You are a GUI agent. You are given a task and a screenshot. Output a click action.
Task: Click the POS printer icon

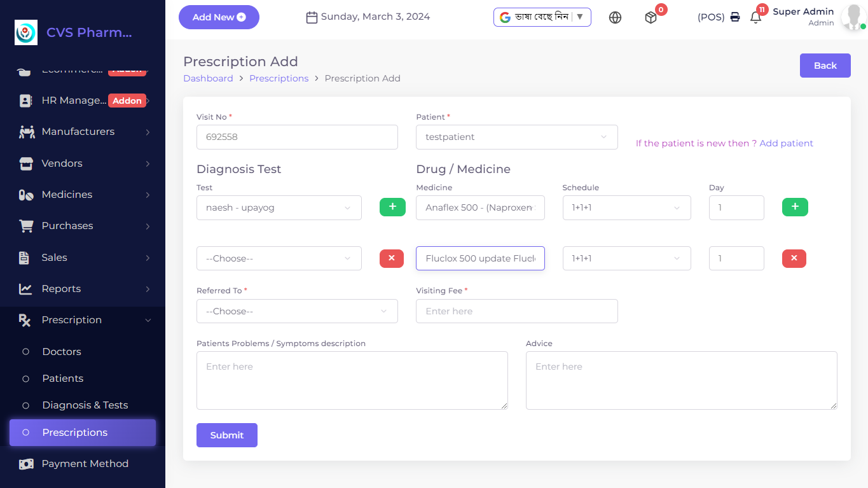tap(735, 17)
